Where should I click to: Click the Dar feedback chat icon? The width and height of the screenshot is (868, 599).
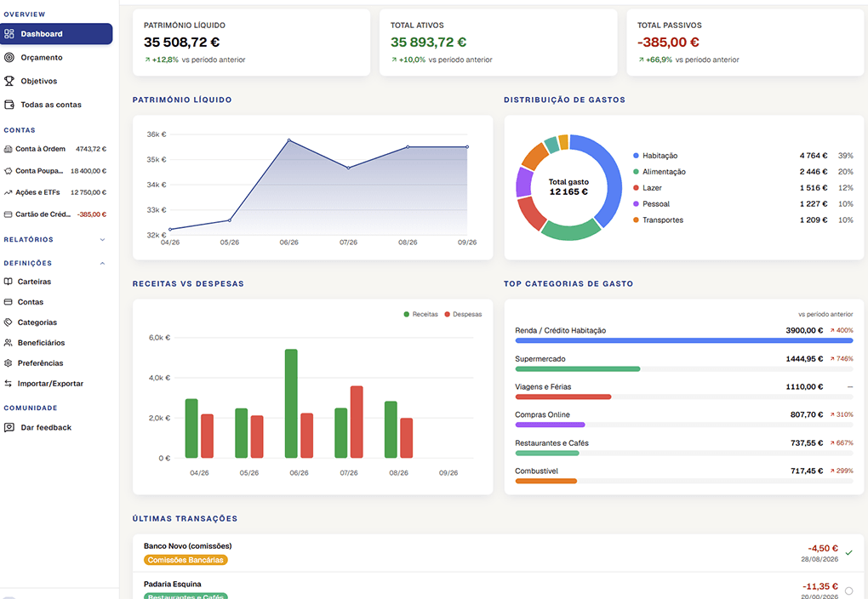point(9,427)
